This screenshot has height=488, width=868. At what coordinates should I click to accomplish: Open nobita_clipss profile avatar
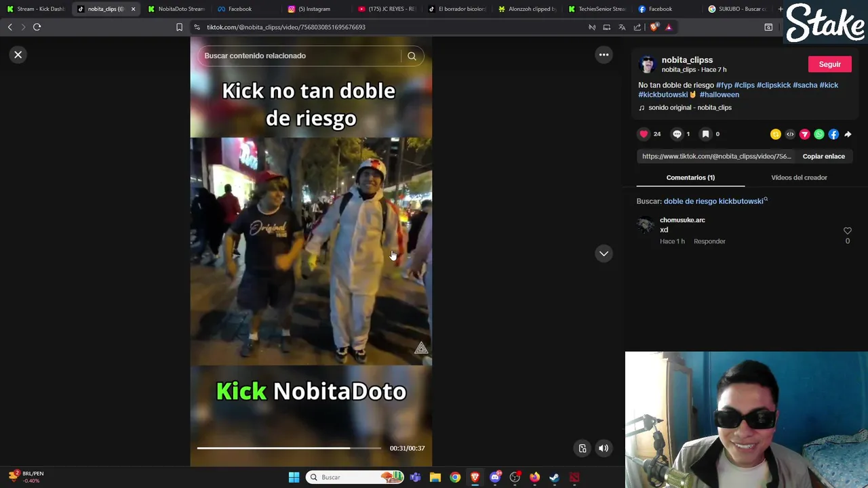pyautogui.click(x=648, y=64)
